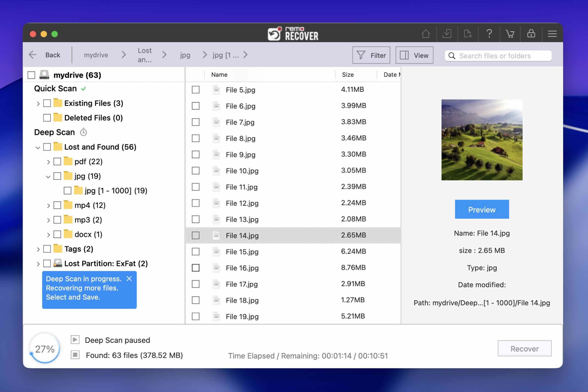
Task: Click the save recovery session icon
Action: pos(447,34)
